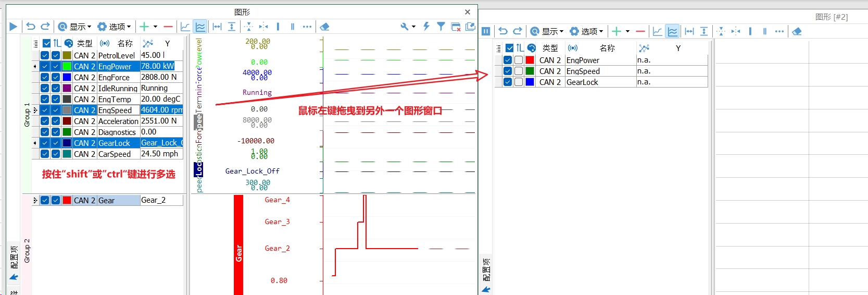
Task: Open more options ellipsis in left toolbar
Action: (x=307, y=27)
